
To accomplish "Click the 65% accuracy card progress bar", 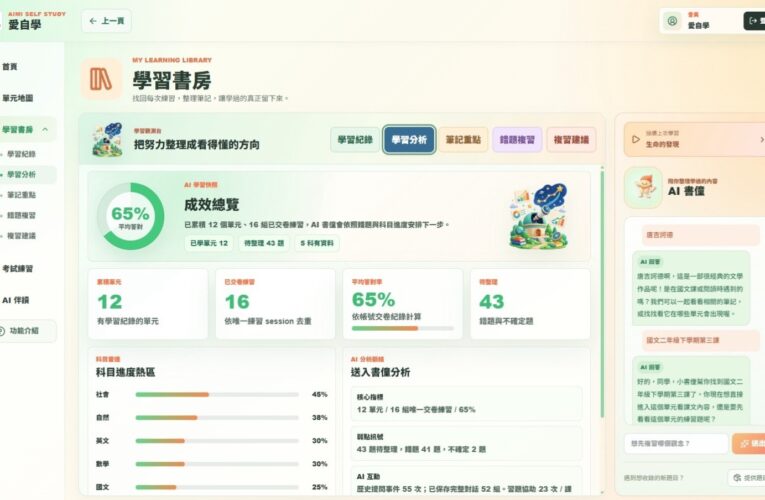I will 403,328.
